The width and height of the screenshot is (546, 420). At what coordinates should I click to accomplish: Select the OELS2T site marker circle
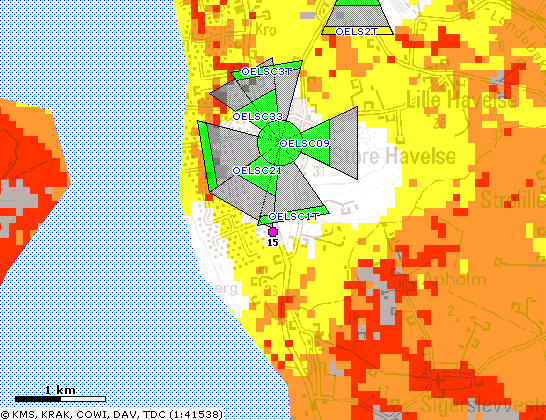point(339,32)
